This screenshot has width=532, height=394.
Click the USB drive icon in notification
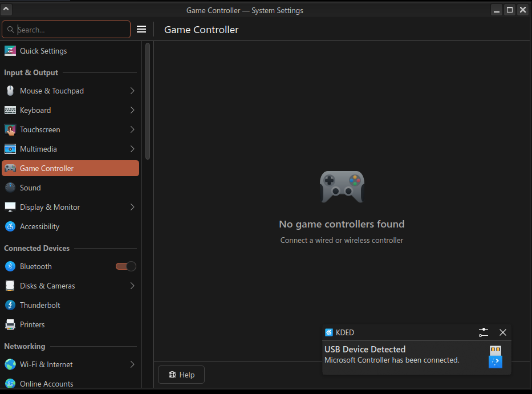point(496,357)
